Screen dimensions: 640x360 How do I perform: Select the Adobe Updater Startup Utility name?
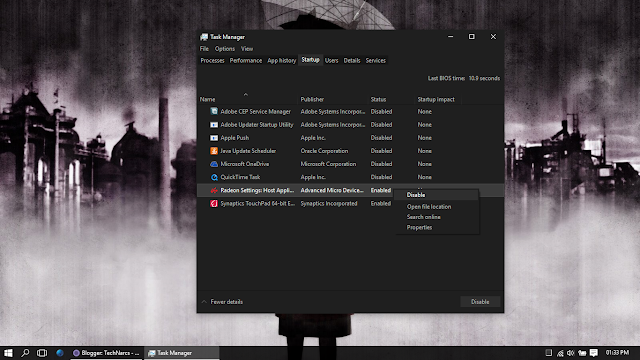257,124
